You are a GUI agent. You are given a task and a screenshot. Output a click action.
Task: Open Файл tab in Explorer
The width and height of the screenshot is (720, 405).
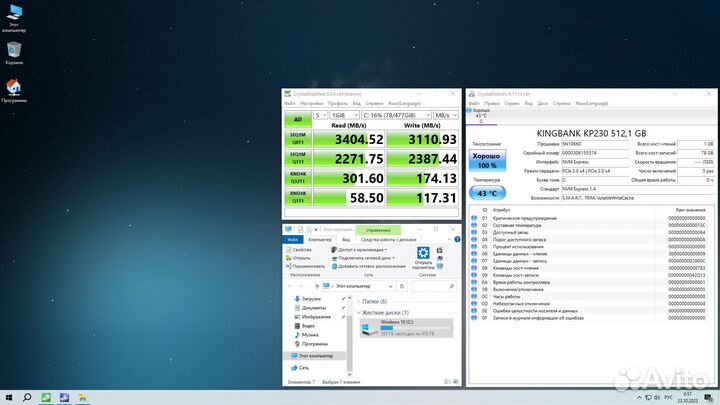pos(292,240)
